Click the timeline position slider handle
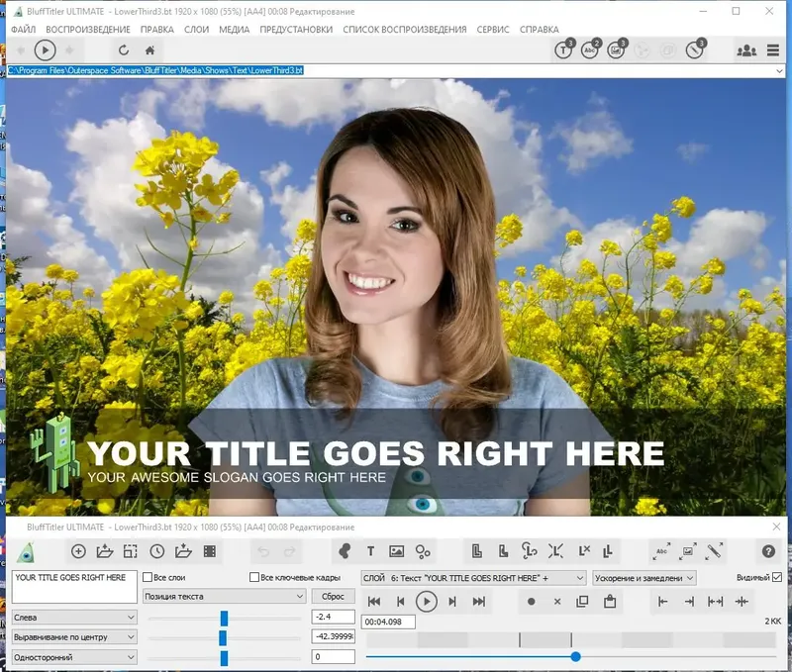 [575, 656]
